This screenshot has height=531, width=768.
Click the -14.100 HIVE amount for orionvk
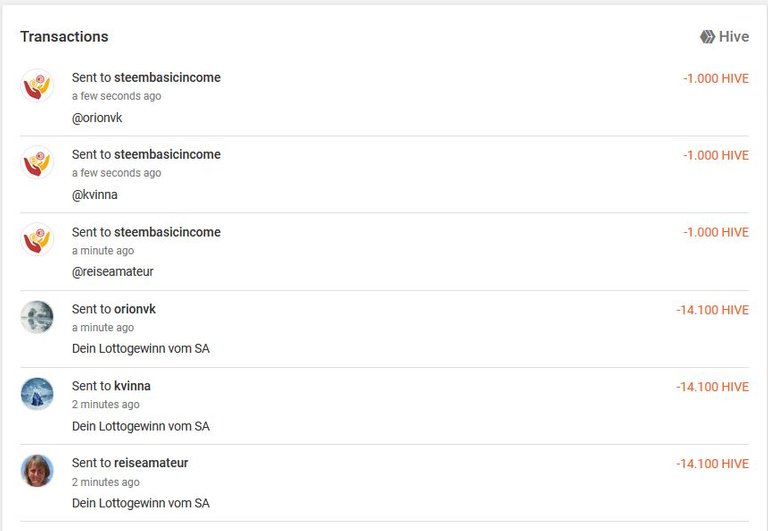[713, 310]
